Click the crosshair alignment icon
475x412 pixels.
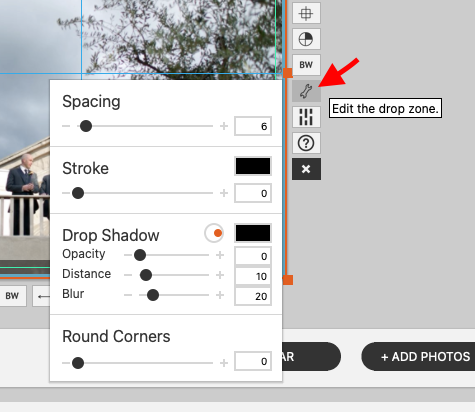tap(306, 13)
